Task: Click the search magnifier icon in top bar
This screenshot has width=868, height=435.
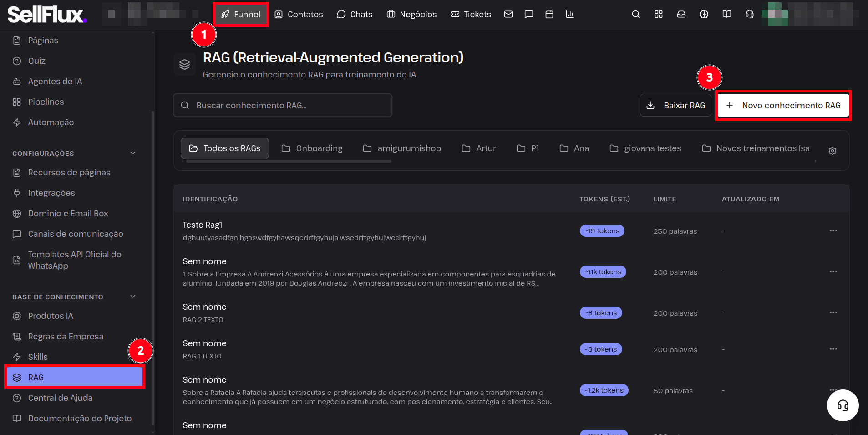Action: tap(636, 14)
